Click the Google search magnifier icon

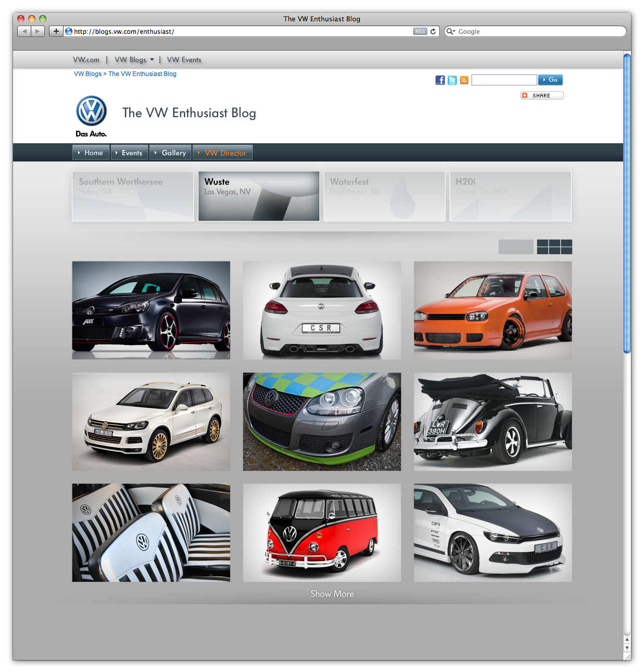tap(450, 31)
